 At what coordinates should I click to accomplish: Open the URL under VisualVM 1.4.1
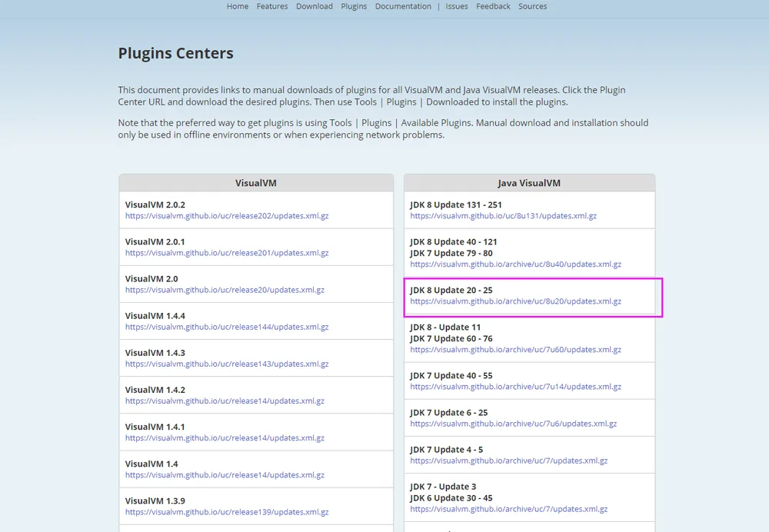pos(225,438)
